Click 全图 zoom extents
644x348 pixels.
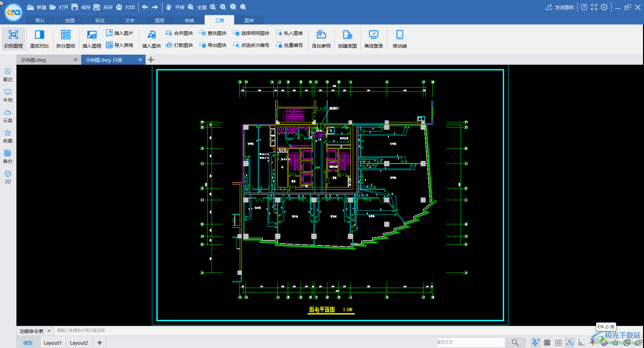(x=197, y=7)
